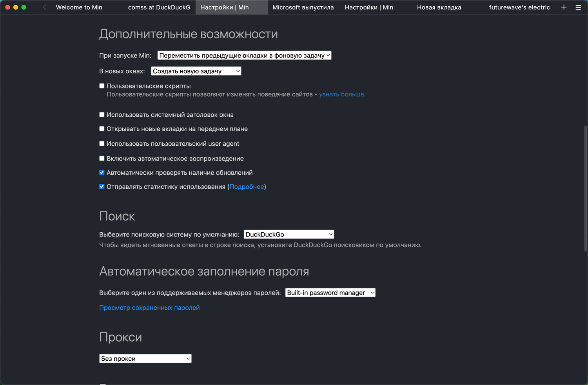Open default search engine DuckDuckGo dropdown
The height and width of the screenshot is (385, 588).
tap(289, 235)
